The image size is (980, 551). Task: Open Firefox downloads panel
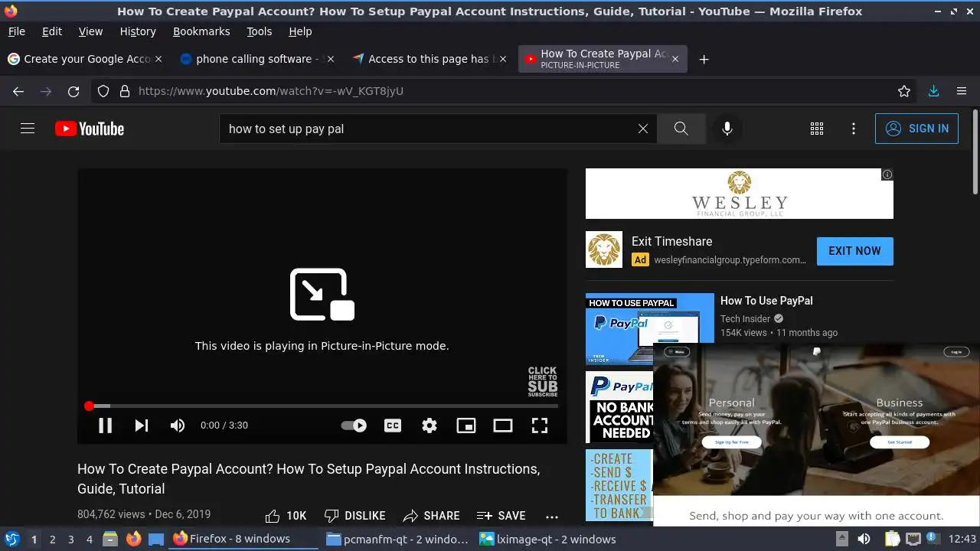933,91
